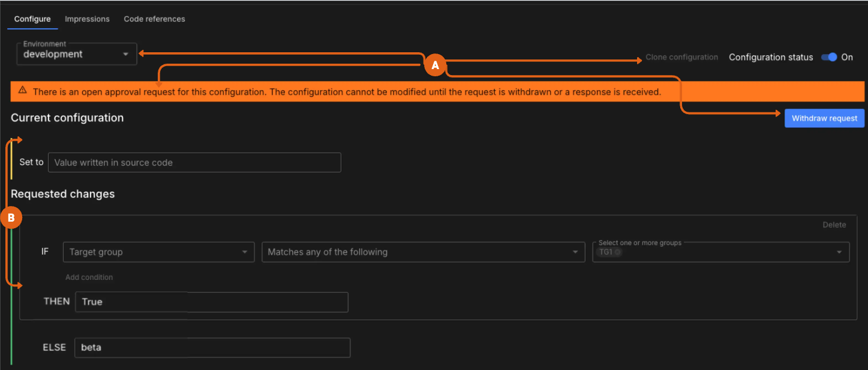
Task: Open the Code references tab
Action: 154,19
